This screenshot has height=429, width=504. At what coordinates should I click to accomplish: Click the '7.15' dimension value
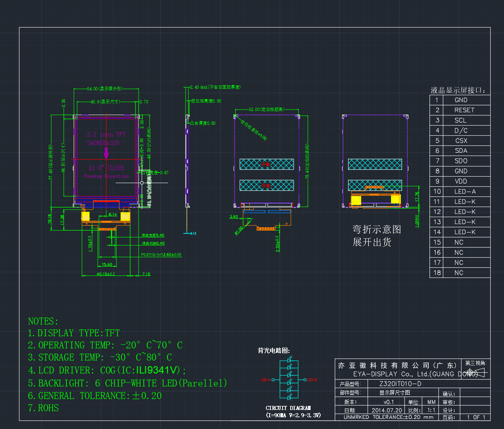[146, 274]
